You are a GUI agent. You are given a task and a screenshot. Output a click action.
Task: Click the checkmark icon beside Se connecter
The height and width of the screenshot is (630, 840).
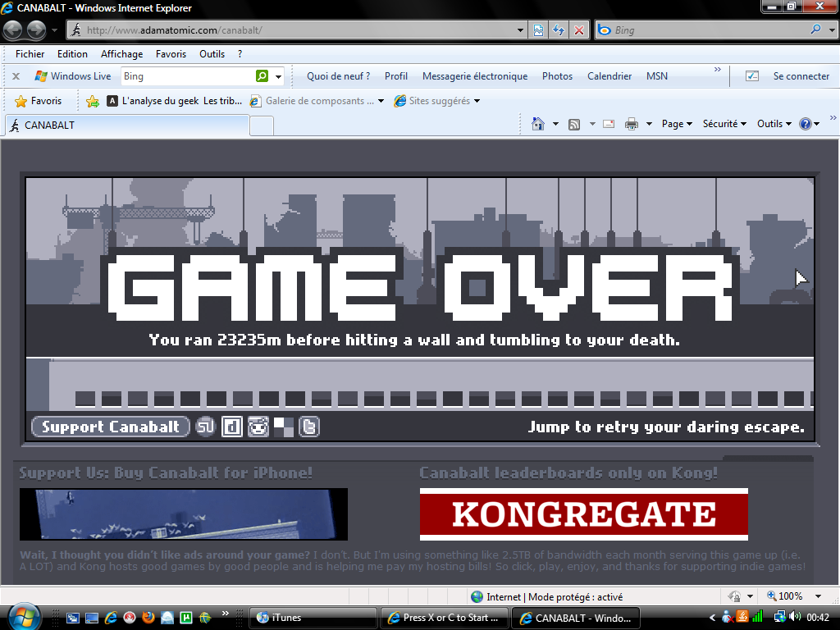[752, 76]
